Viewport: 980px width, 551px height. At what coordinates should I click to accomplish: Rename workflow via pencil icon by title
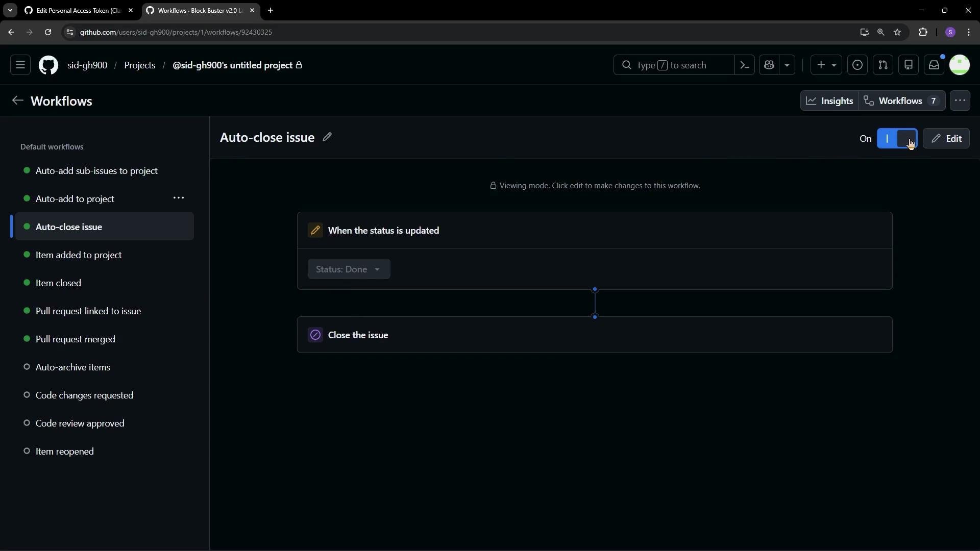tap(327, 137)
